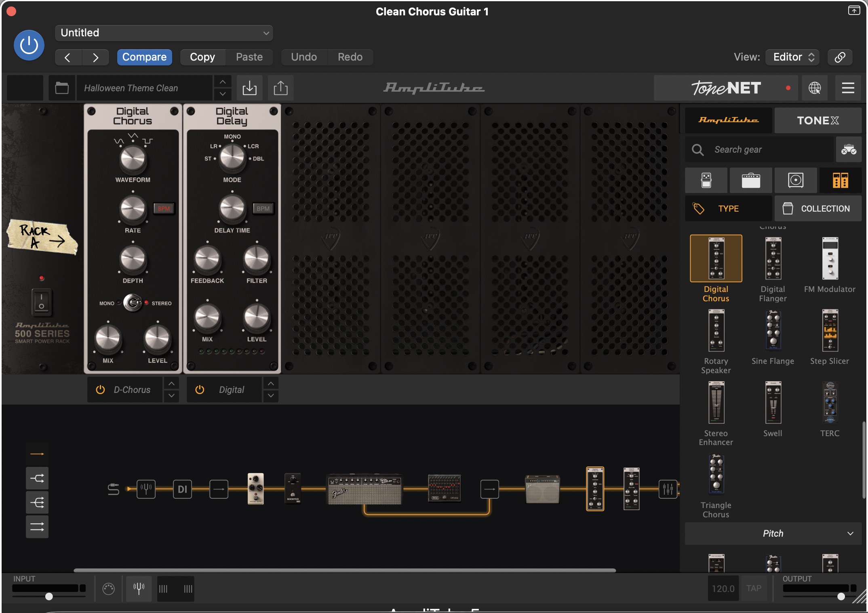Open the Untitled preset dropdown
868x613 pixels.
[x=164, y=33]
